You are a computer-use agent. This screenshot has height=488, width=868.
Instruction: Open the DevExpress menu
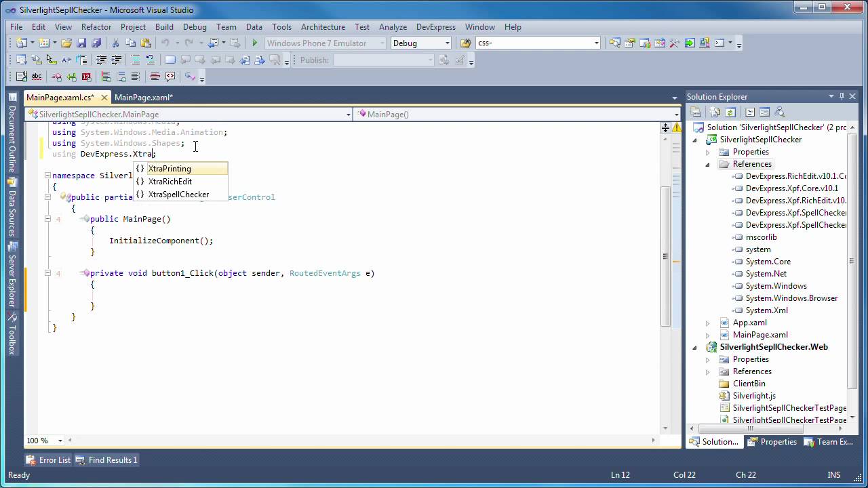[436, 27]
